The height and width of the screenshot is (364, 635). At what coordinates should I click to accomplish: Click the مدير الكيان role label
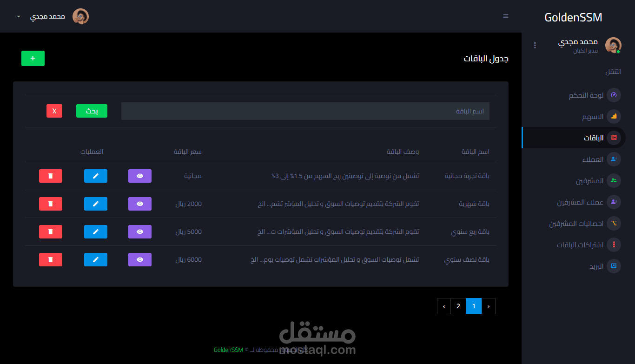pos(585,50)
